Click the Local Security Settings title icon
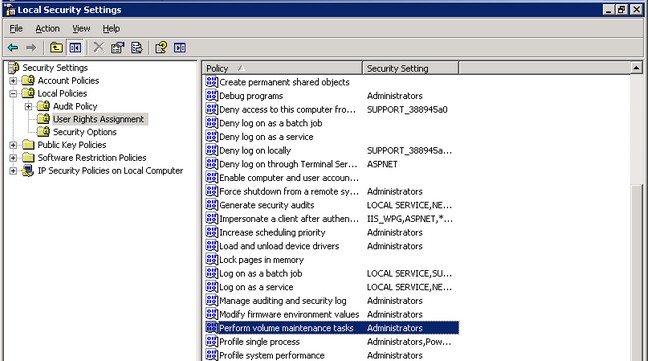This screenshot has height=361, width=648. tap(10, 10)
